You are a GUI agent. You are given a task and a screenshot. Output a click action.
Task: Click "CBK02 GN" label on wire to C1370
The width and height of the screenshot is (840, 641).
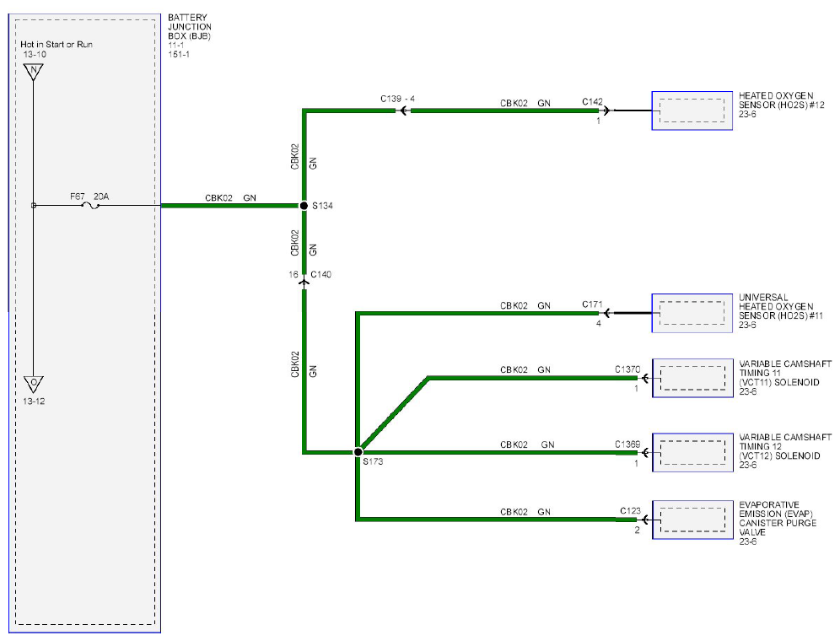click(x=525, y=369)
